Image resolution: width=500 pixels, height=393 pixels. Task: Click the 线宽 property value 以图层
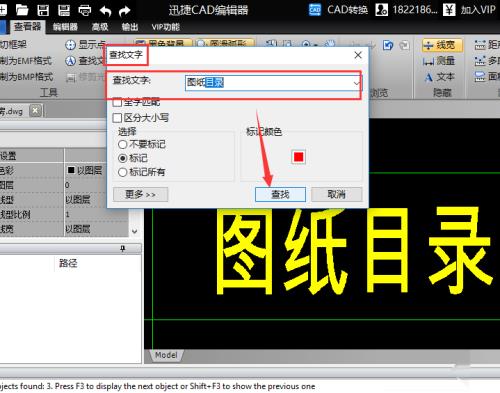coord(78,229)
